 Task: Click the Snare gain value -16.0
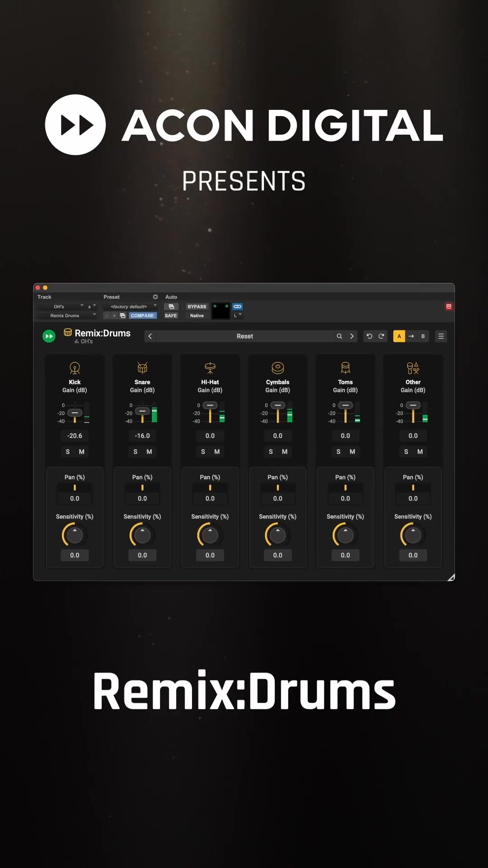(x=142, y=436)
